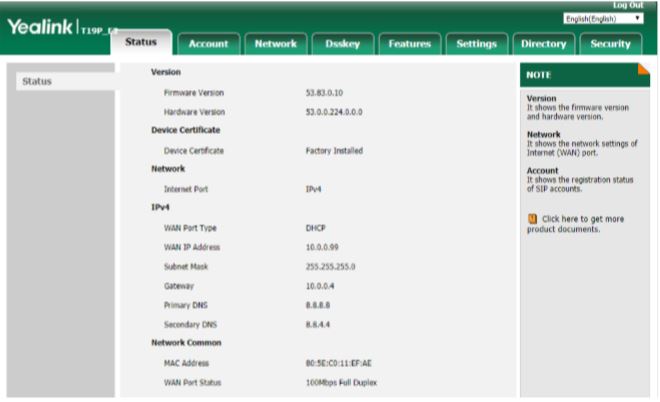Open the English language dropdown
Image resolution: width=660 pixels, height=402 pixels.
coord(602,19)
